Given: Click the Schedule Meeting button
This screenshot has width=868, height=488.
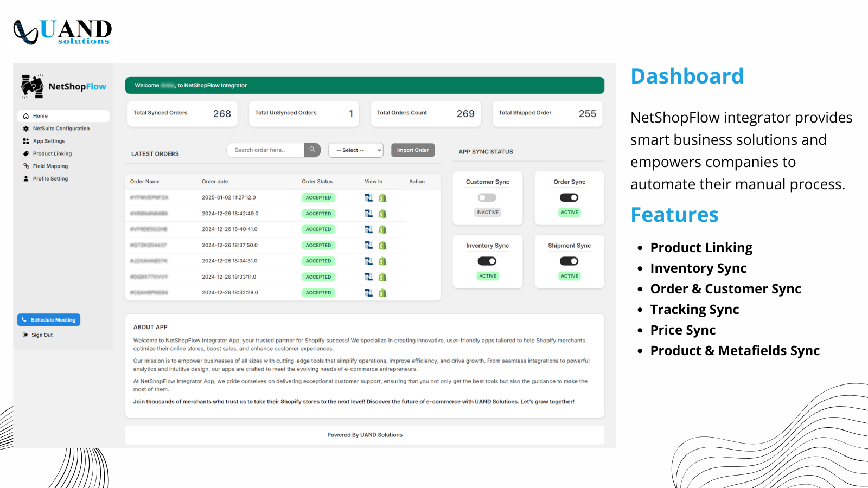Looking at the screenshot, I should 49,320.
